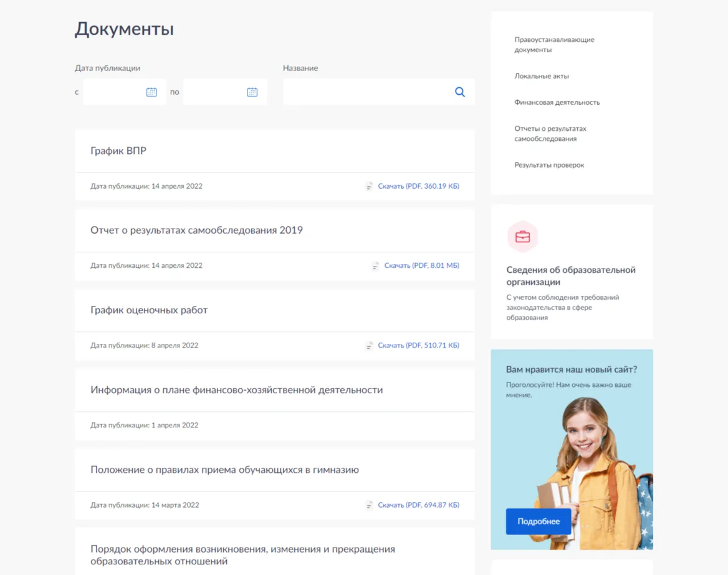
Task: Open Сведения об образовательной организации
Action: coord(570,276)
